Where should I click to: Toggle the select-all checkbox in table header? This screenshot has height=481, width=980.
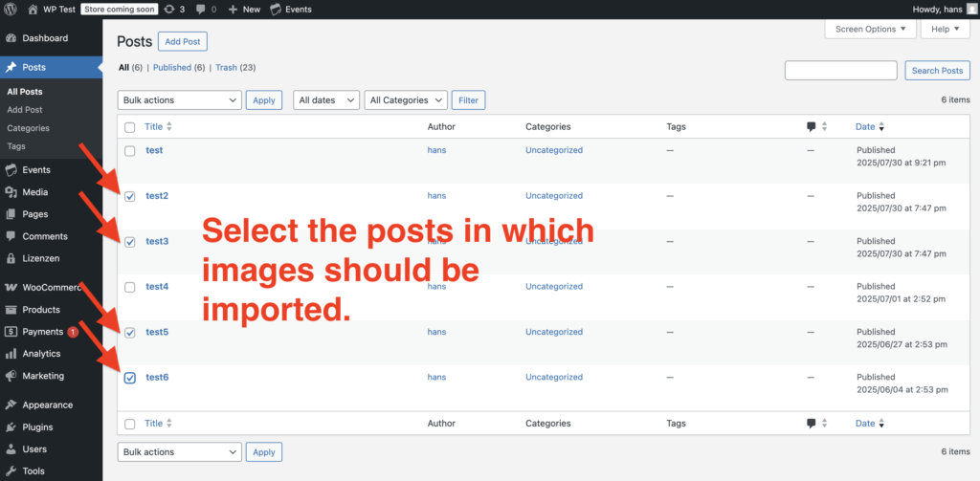click(130, 127)
